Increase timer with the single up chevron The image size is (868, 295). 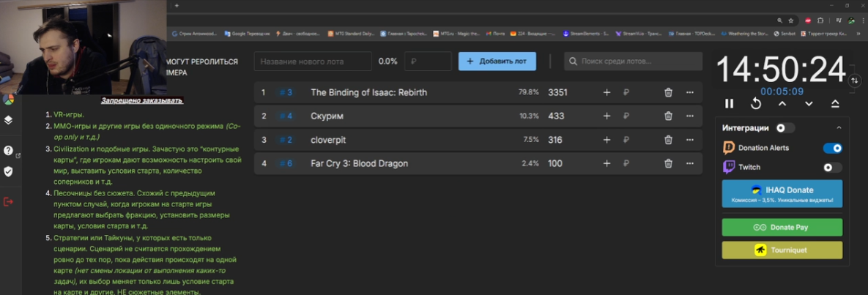click(782, 103)
